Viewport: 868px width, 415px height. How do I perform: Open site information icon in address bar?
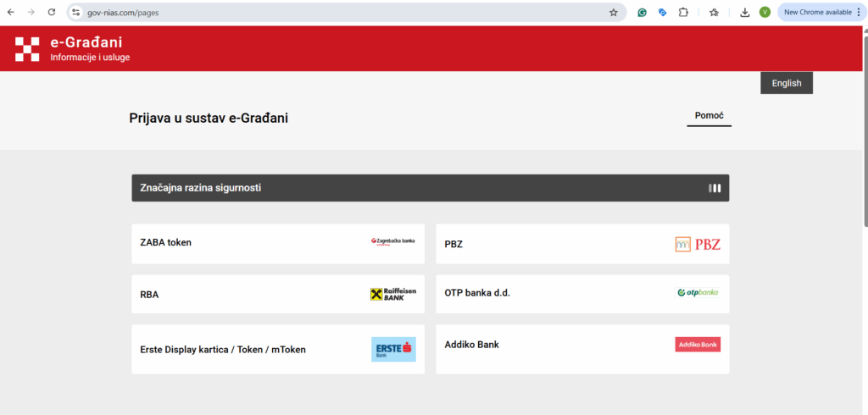click(76, 12)
